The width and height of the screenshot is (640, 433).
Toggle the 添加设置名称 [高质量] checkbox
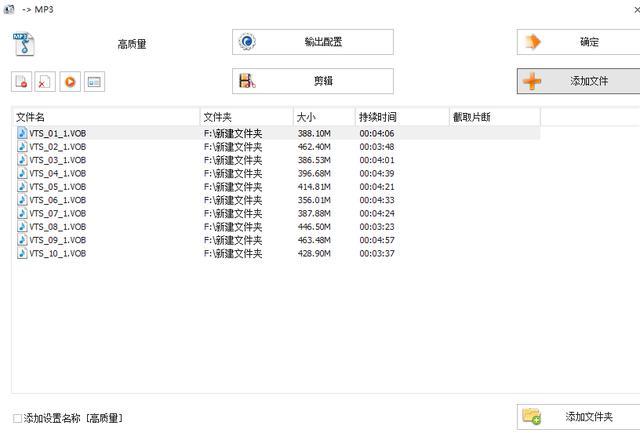pyautogui.click(x=17, y=418)
